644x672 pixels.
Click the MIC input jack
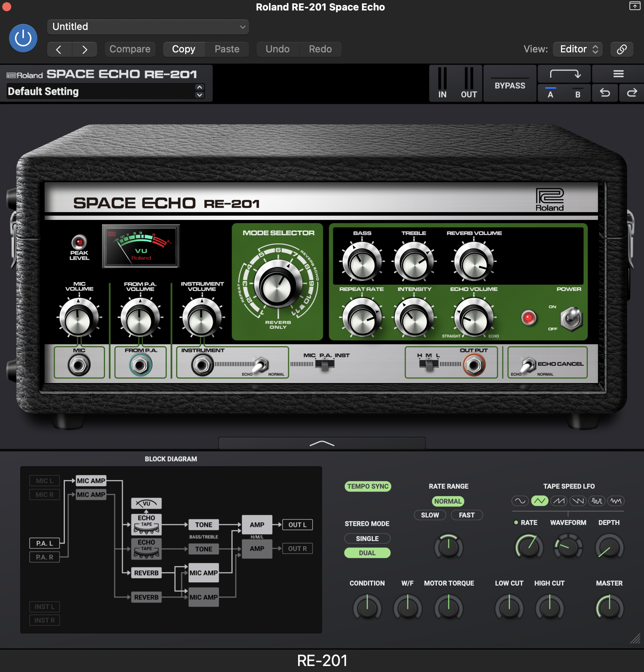pyautogui.click(x=79, y=365)
